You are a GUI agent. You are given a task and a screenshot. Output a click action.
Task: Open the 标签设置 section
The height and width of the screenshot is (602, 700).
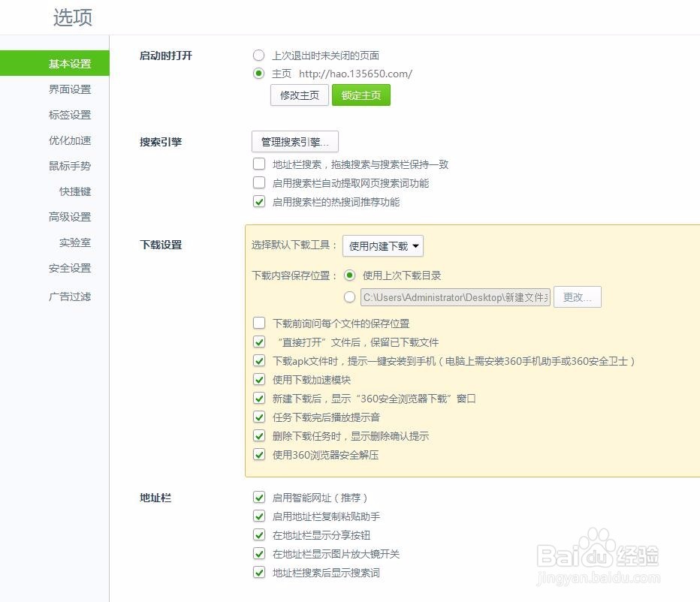point(70,114)
